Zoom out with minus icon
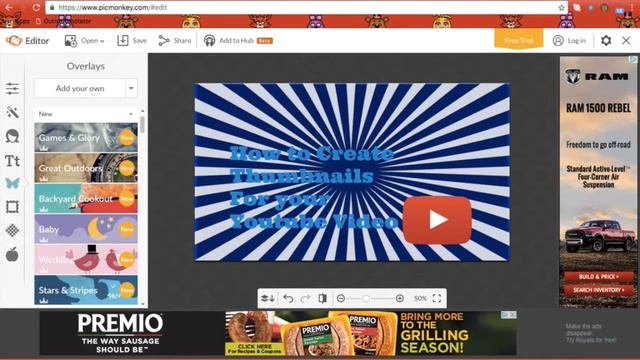This screenshot has height=360, width=640. 341,298
